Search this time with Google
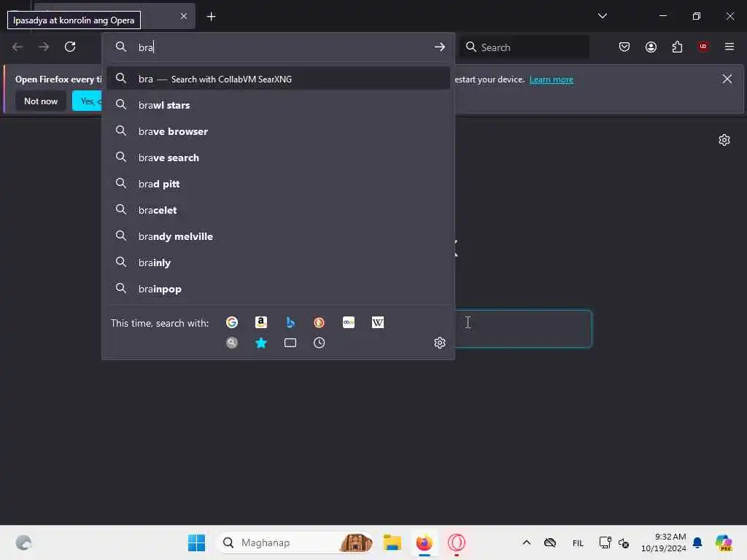Viewport: 747px width, 560px height. pyautogui.click(x=232, y=322)
